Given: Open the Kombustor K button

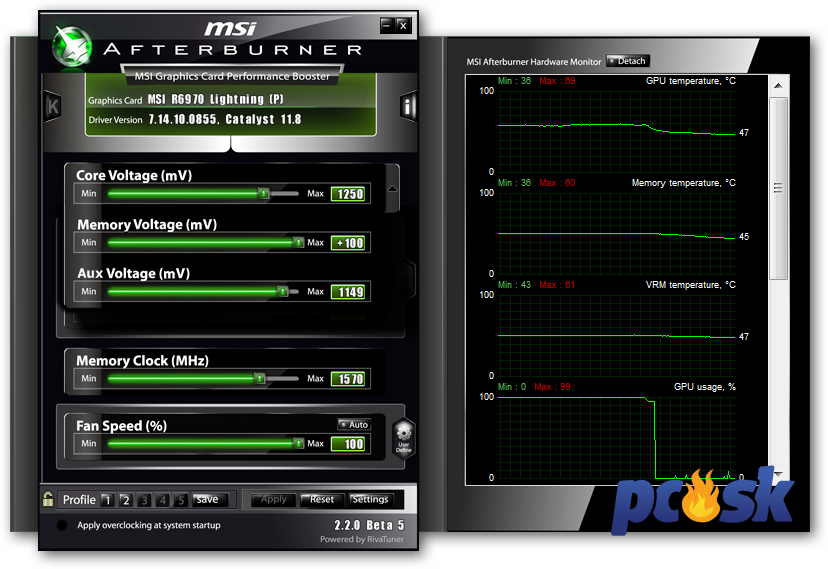Looking at the screenshot, I should coord(52,107).
